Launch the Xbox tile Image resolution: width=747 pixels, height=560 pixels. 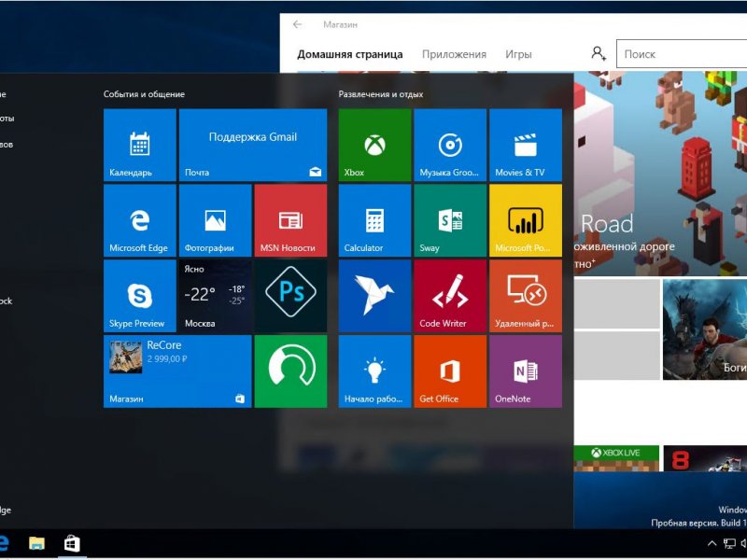pos(375,146)
